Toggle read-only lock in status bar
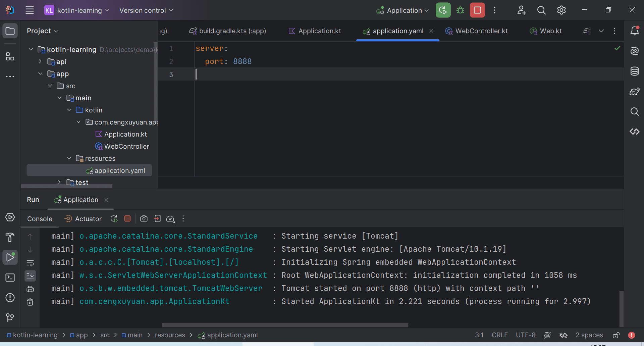This screenshot has height=346, width=644. click(x=616, y=335)
